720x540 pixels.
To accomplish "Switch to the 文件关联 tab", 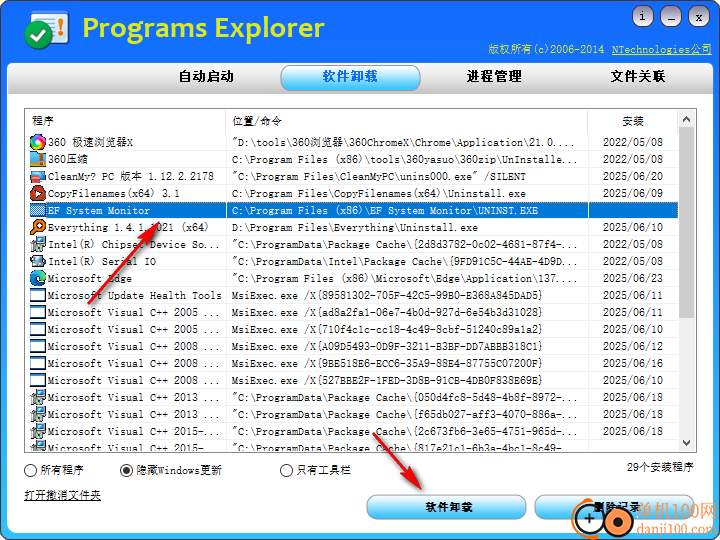I will tap(638, 76).
